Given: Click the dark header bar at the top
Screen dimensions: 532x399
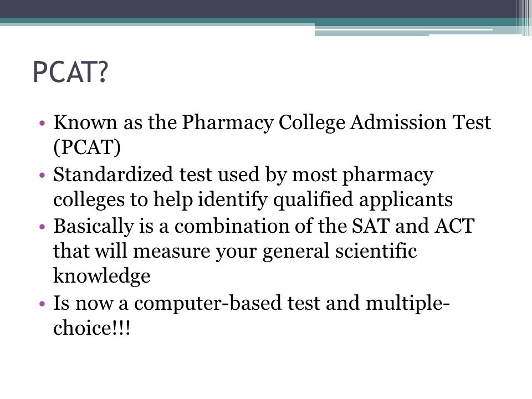Looking at the screenshot, I should coord(258,9).
